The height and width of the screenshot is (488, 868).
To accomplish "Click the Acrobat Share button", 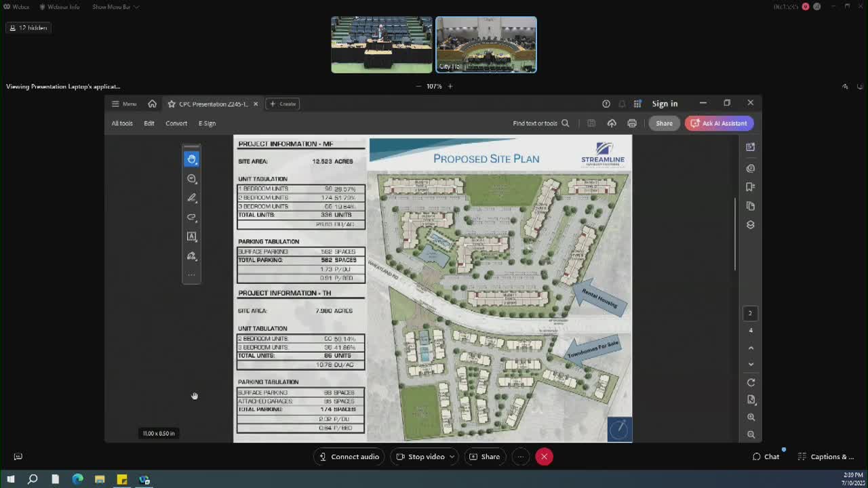I will 664,123.
